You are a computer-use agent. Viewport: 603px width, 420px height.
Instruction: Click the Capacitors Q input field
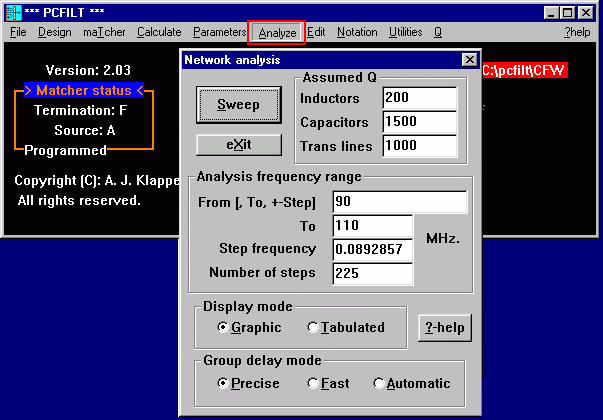(x=419, y=122)
